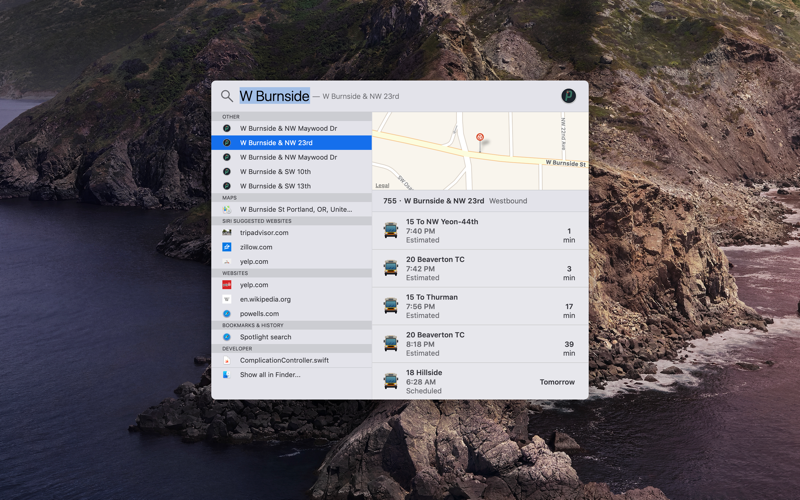The height and width of the screenshot is (500, 800).
Task: Click the bus icon for 15 To NW Yeon-44th
Action: (x=391, y=231)
